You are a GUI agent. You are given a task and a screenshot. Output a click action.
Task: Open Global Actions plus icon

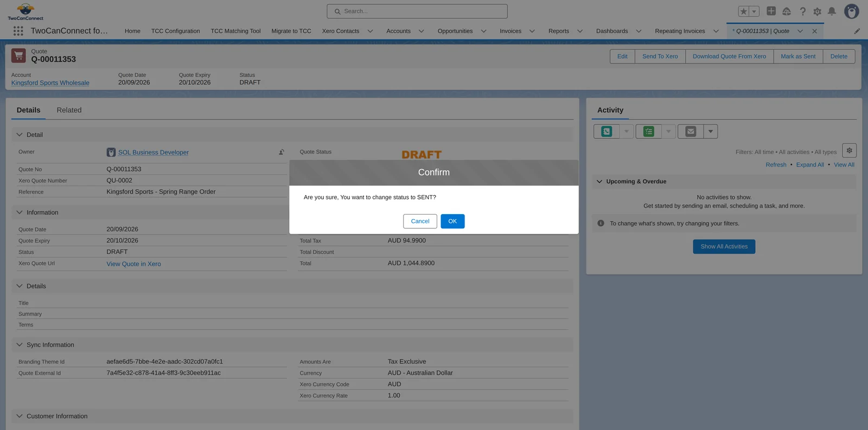(771, 11)
